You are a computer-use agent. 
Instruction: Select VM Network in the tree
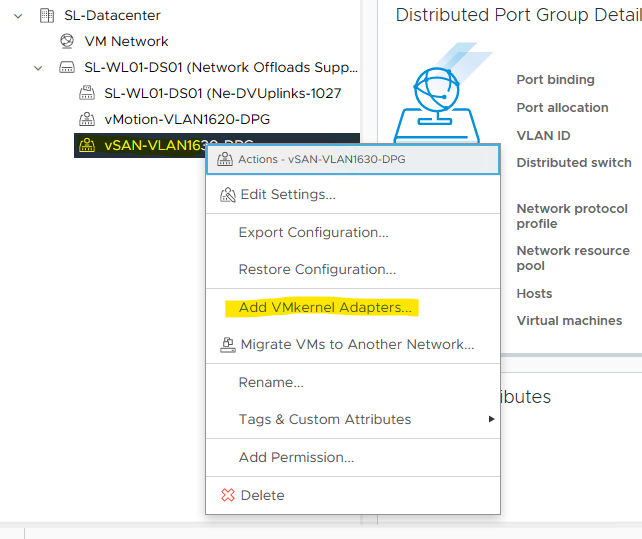[126, 41]
